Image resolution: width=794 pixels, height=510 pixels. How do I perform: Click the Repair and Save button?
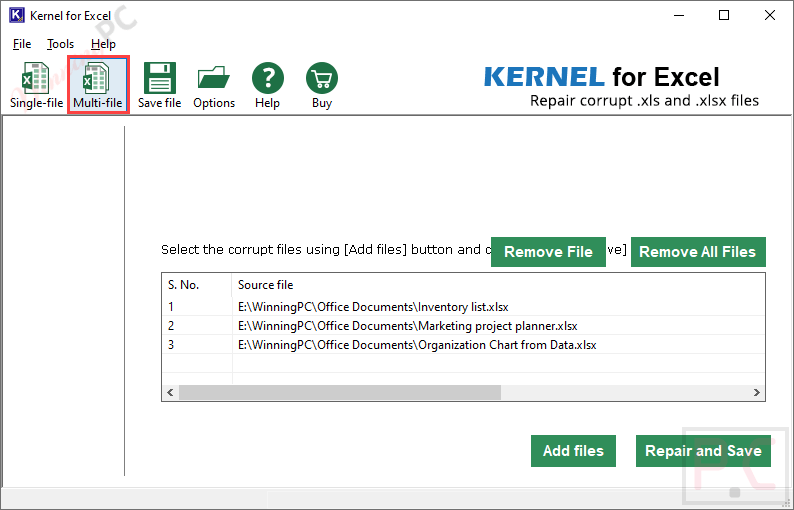[703, 451]
